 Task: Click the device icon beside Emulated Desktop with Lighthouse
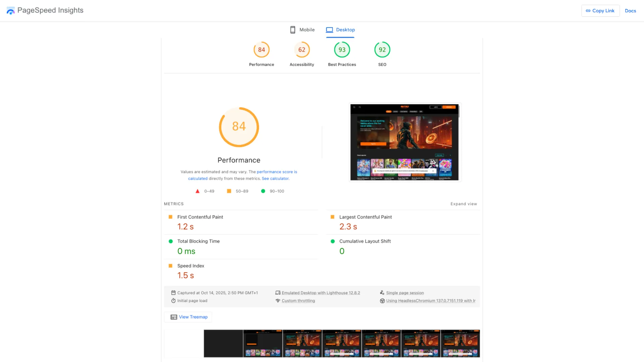pos(278,293)
